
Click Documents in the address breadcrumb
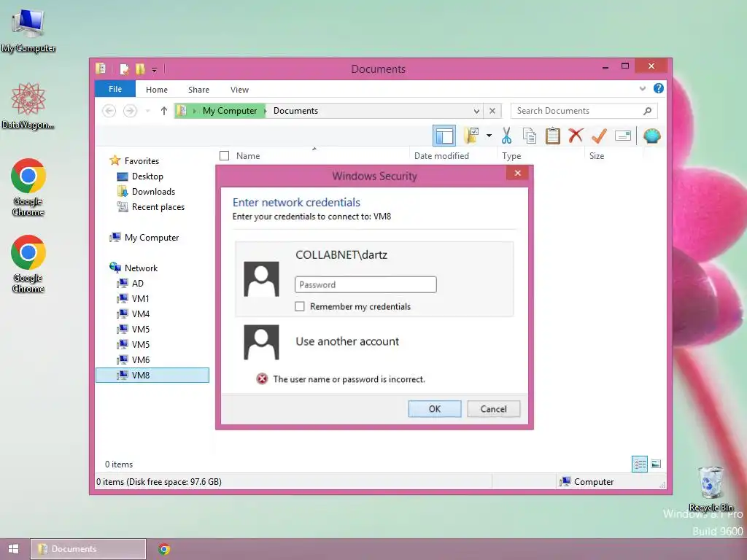(x=295, y=111)
